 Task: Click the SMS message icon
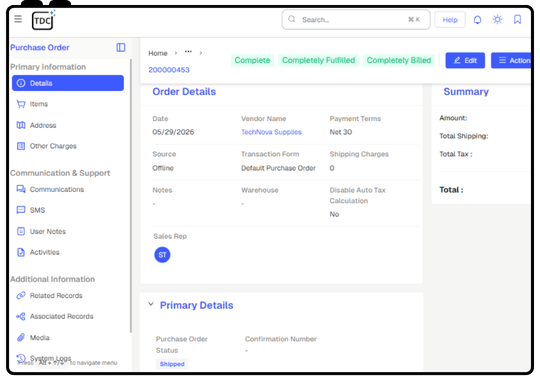[21, 210]
